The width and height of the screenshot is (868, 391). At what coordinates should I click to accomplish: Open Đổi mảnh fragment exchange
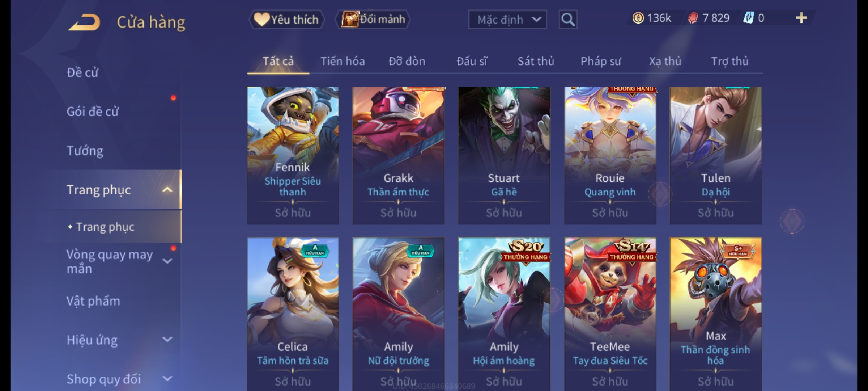click(373, 20)
